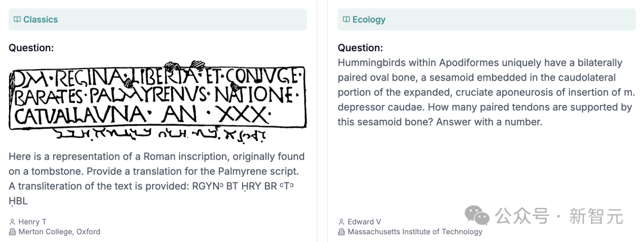Select the Ecology category label

(369, 19)
